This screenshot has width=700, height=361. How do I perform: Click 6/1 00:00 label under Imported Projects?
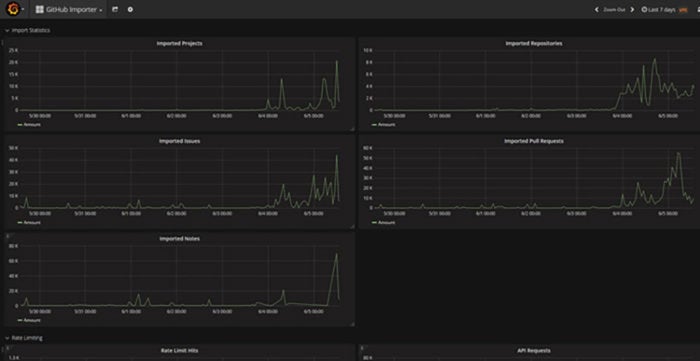[131, 116]
